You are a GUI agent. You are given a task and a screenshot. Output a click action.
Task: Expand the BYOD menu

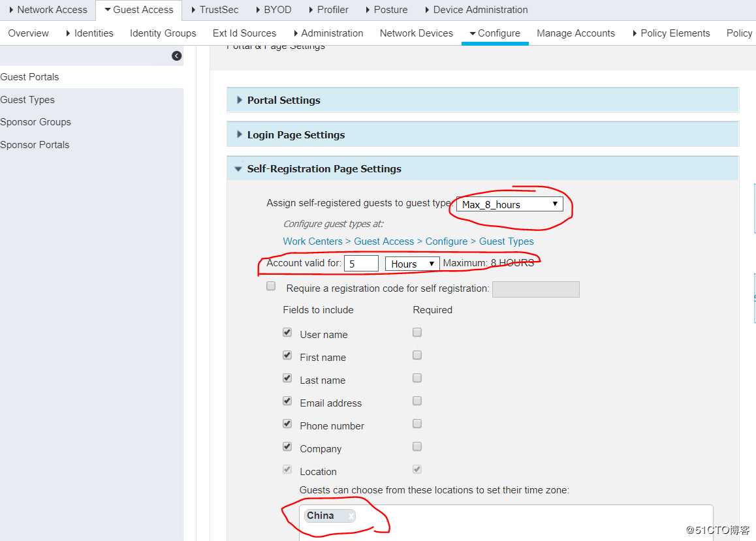[x=274, y=10]
